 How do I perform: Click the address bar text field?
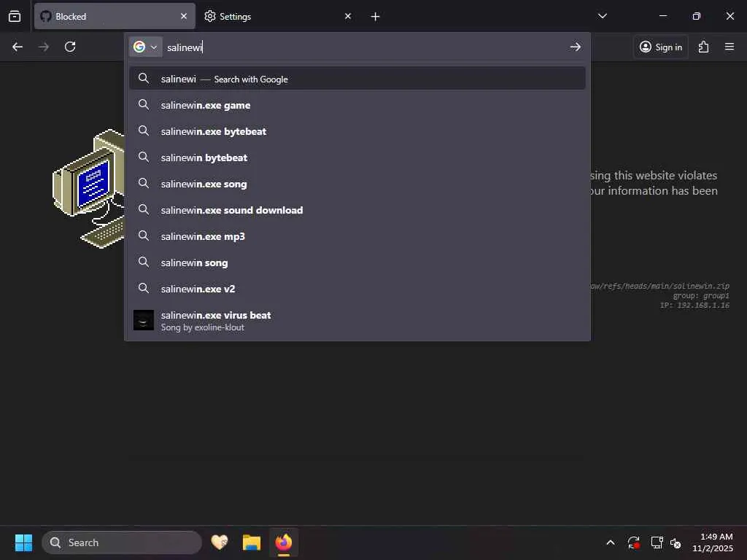pos(365,47)
